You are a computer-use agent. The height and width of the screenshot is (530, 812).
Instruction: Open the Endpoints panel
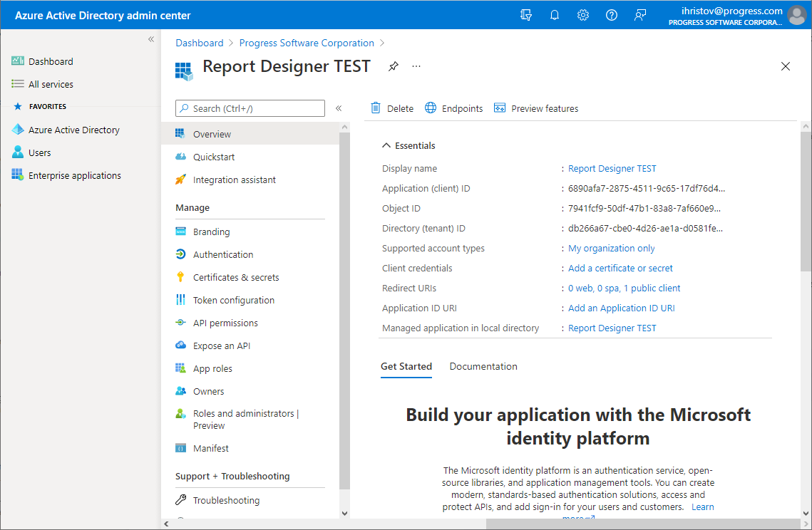pyautogui.click(x=453, y=108)
